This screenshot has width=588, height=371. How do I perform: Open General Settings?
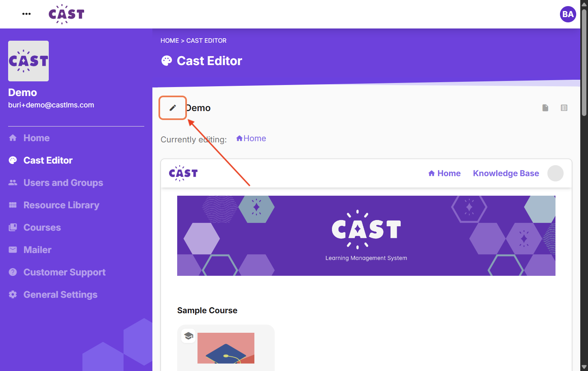(60, 295)
